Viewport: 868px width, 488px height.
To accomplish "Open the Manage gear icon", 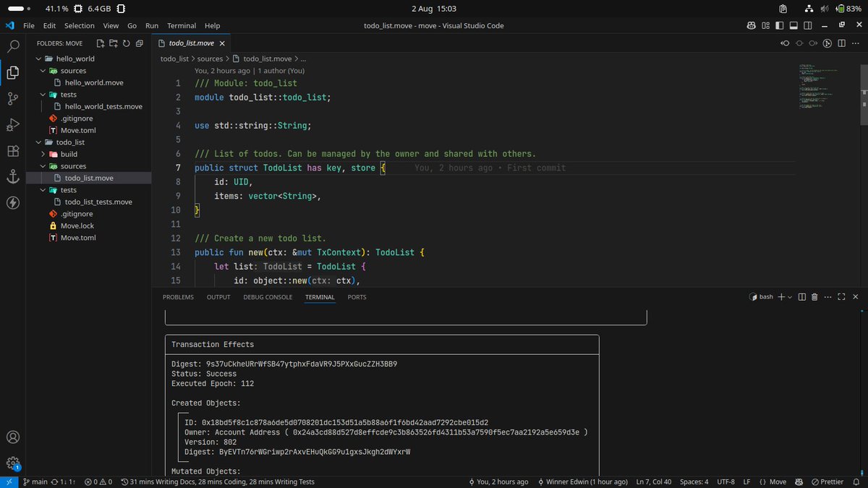I will [12, 463].
